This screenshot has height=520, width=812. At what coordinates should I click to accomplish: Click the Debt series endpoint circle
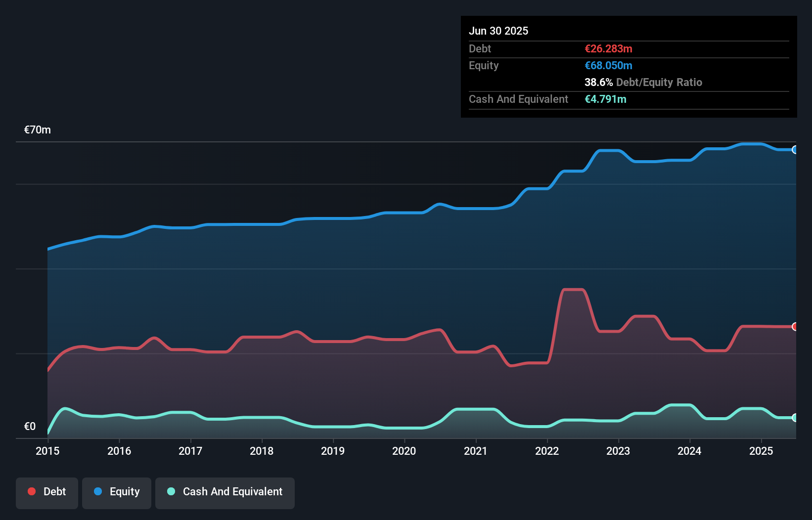pos(795,327)
